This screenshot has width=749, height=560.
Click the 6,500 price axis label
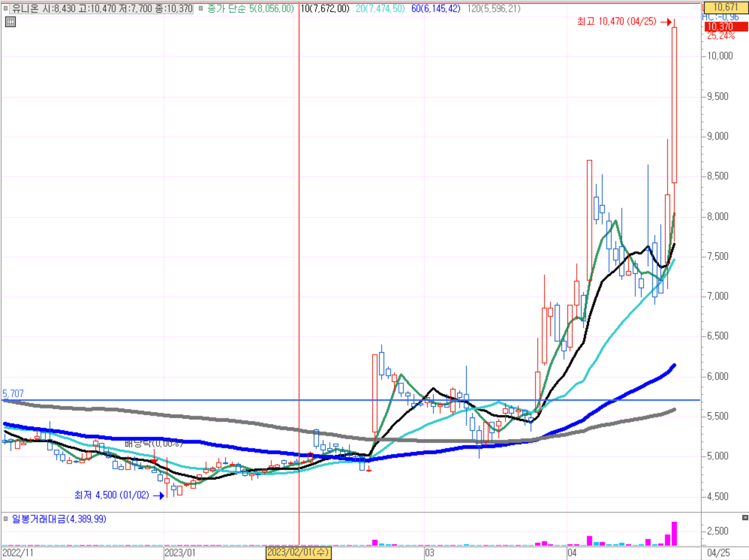tap(718, 336)
